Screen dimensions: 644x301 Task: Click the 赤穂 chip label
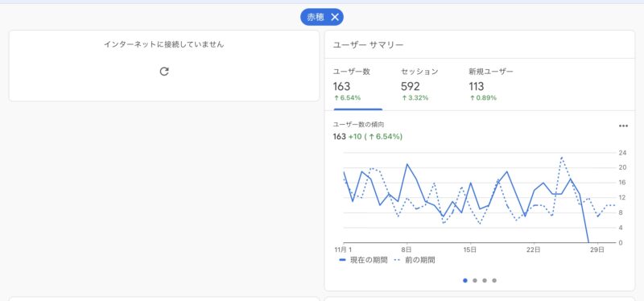point(316,17)
